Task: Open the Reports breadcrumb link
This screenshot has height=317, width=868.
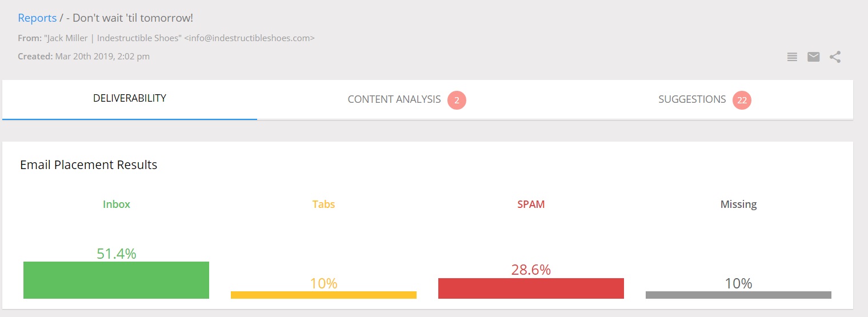Action: (x=37, y=18)
